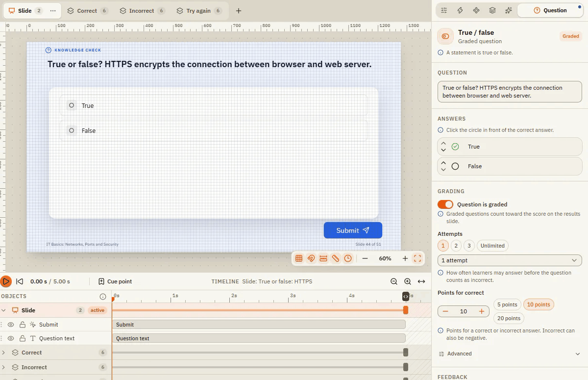The height and width of the screenshot is (380, 588).
Task: Mark False as the correct answer
Action: pyautogui.click(x=455, y=166)
